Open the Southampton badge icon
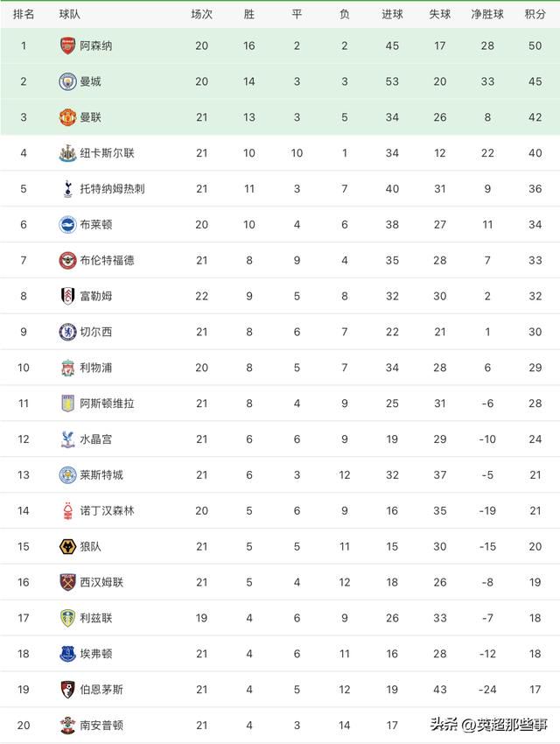Image resolution: width=560 pixels, height=744 pixels. tap(67, 725)
